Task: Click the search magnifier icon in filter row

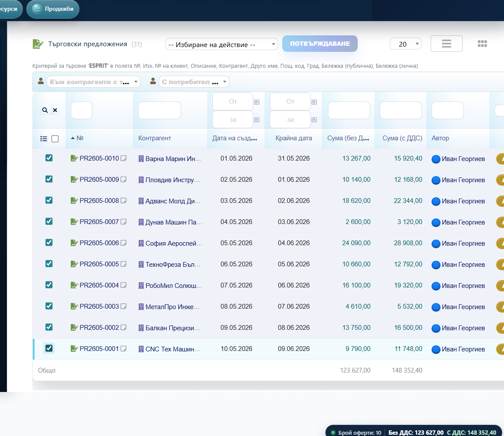Action: point(45,110)
